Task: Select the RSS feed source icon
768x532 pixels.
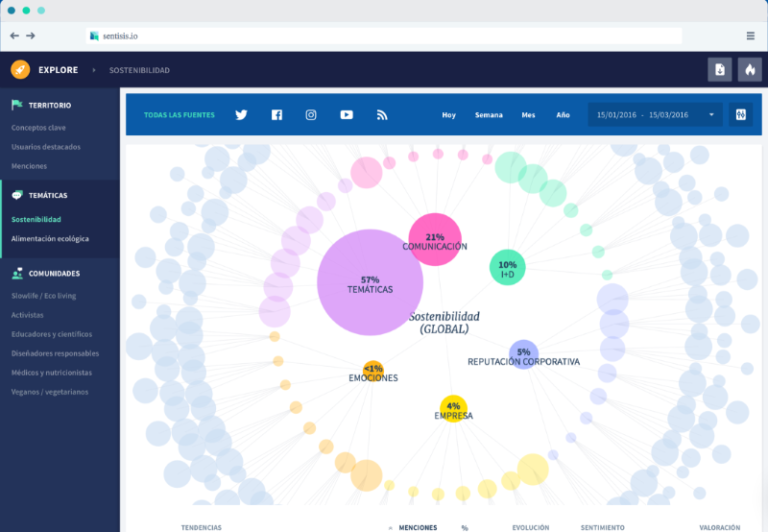Action: point(382,115)
